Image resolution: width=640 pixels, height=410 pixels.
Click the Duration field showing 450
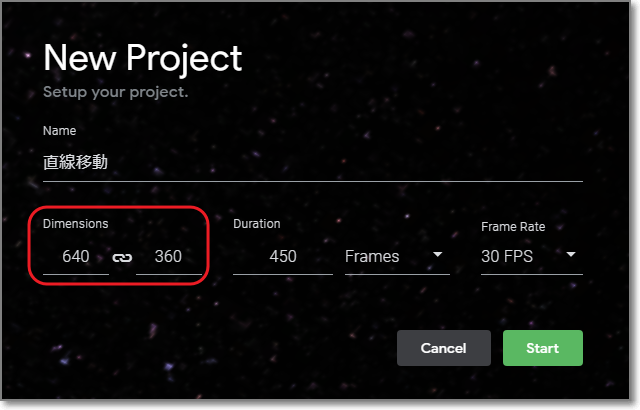[x=283, y=257]
